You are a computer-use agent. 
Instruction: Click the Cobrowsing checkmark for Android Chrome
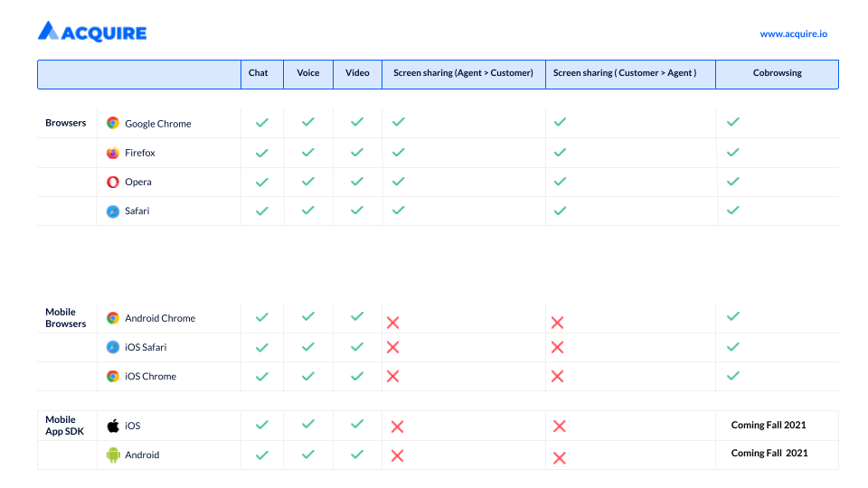[x=733, y=316]
